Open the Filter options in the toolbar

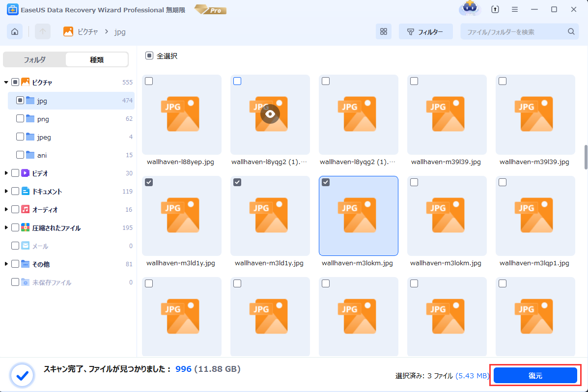(x=425, y=31)
